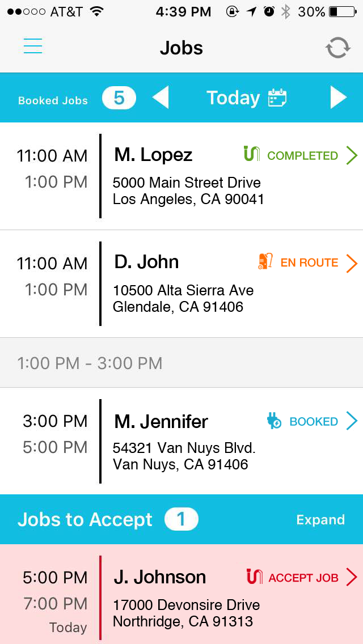
Task: Tap the EN ROUTE status label
Action: (x=309, y=262)
